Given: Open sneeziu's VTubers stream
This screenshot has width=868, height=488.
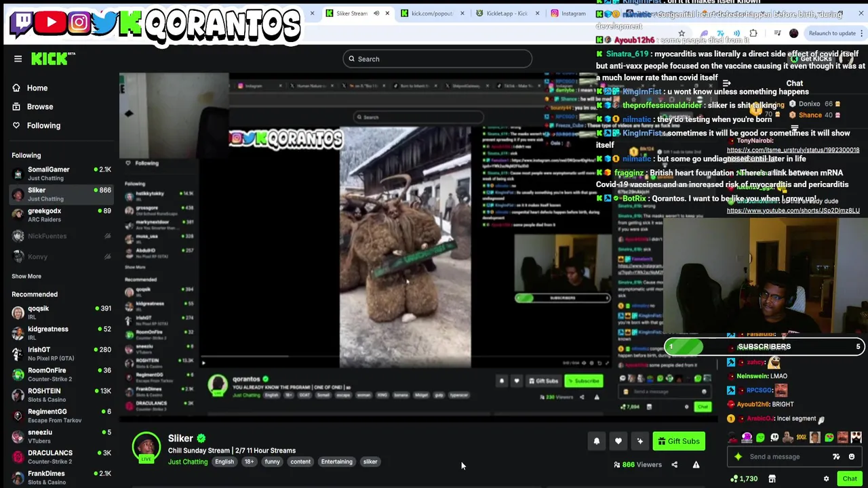Looking at the screenshot, I should point(61,436).
